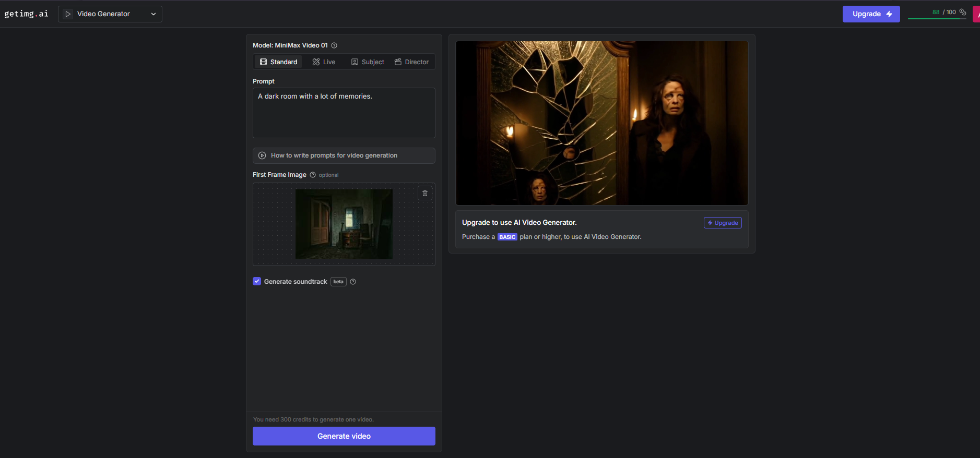The width and height of the screenshot is (980, 458).
Task: Click the Upgrade button in top bar
Action: [x=871, y=14]
